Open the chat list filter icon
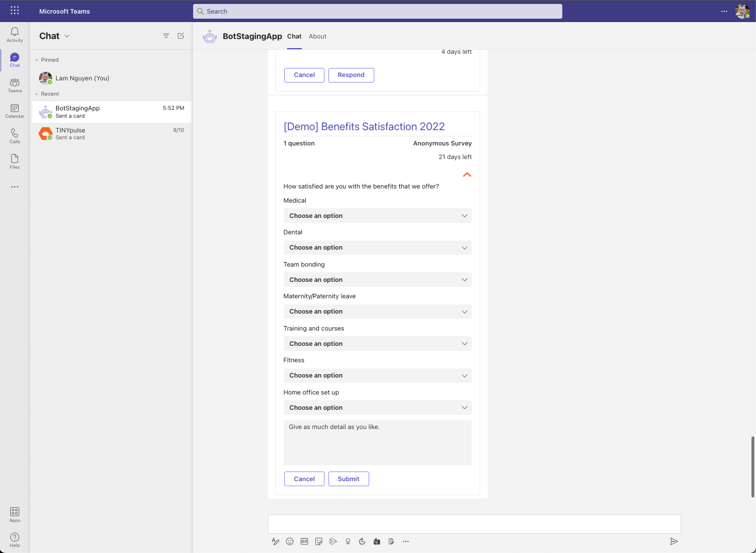This screenshot has height=553, width=756. [166, 36]
